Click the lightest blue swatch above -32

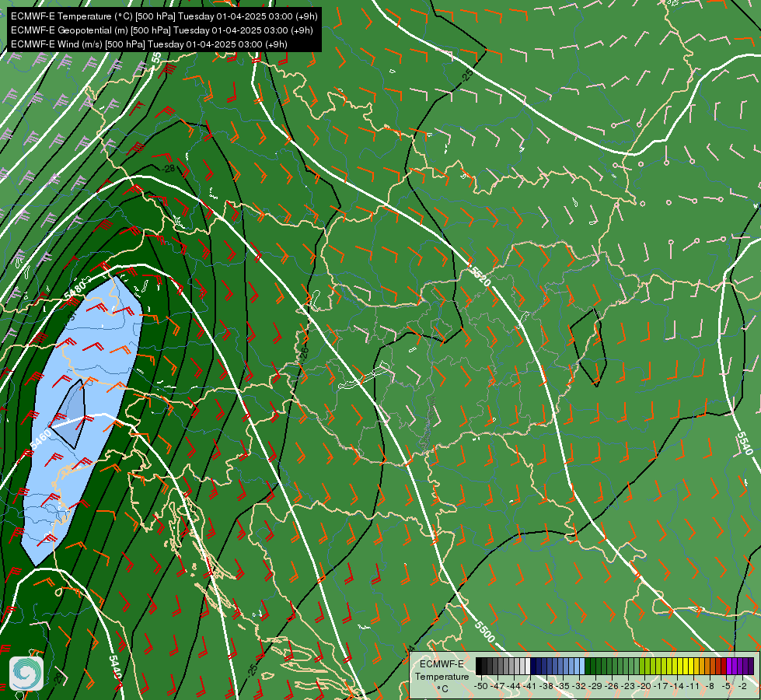tap(582, 666)
